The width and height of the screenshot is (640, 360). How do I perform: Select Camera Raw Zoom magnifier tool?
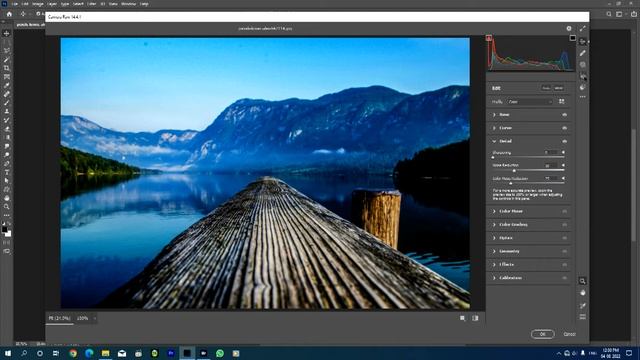click(x=582, y=281)
